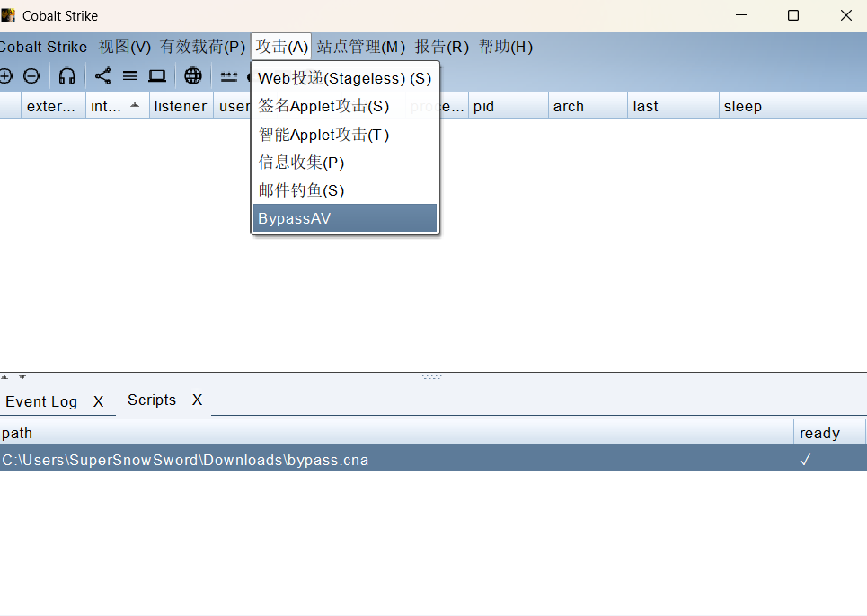Viewport: 867px width, 616px height.
Task: Select 邮件钓鱼(S) menu entry
Action: point(344,190)
